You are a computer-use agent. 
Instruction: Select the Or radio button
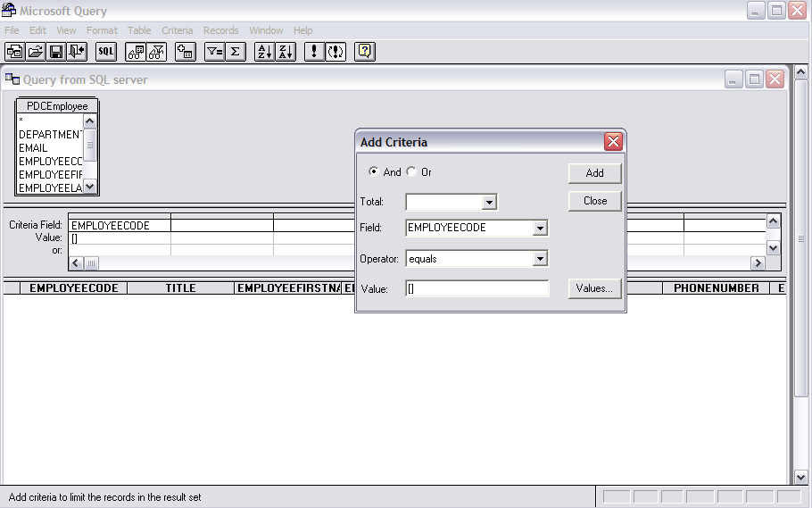tap(411, 171)
